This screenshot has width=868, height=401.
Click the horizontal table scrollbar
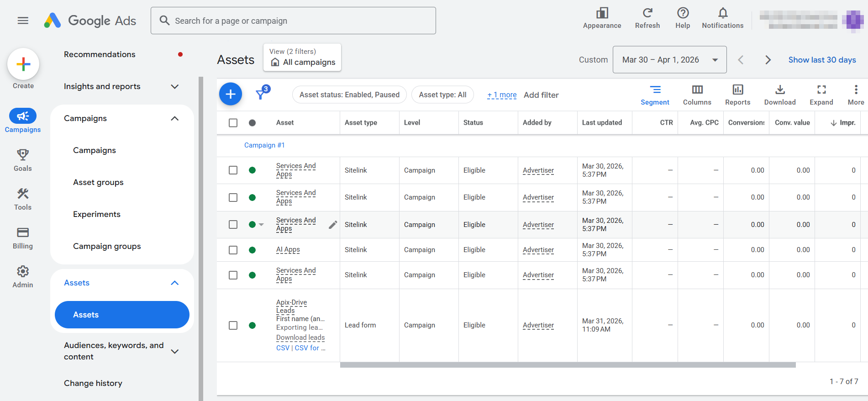568,365
